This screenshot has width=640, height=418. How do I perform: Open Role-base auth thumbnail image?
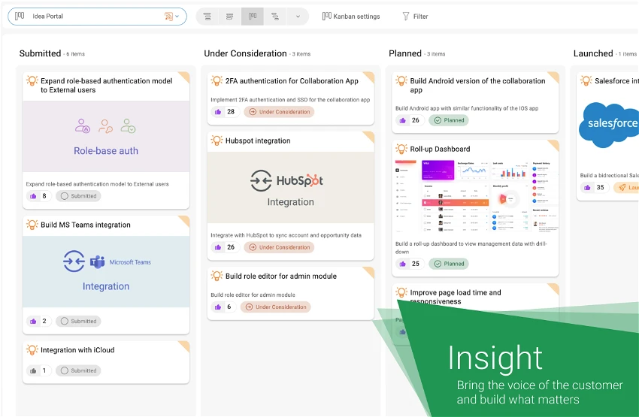pos(106,136)
